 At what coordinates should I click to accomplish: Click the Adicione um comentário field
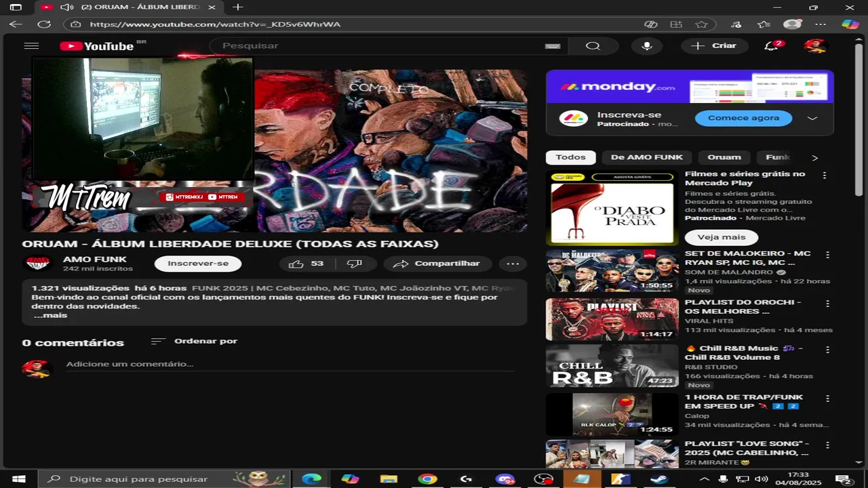point(290,364)
